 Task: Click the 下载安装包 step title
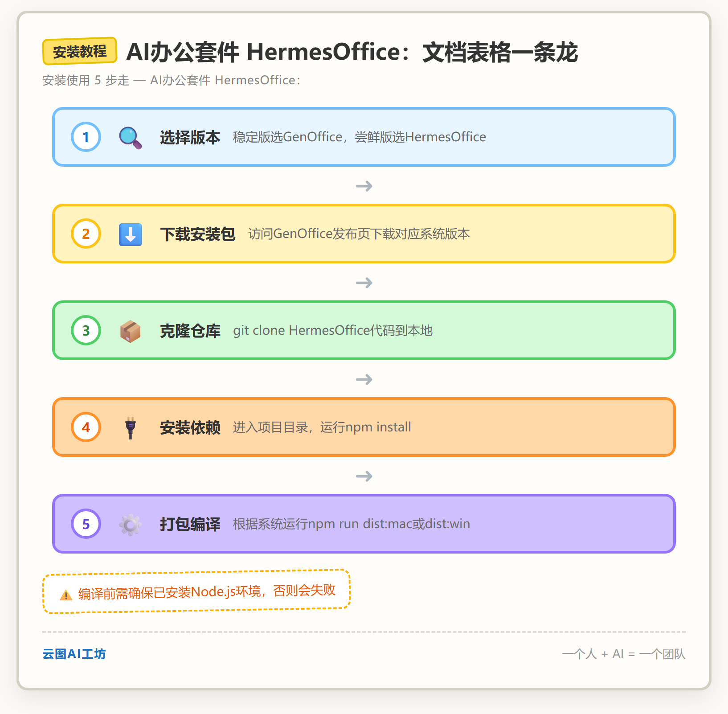coord(198,234)
